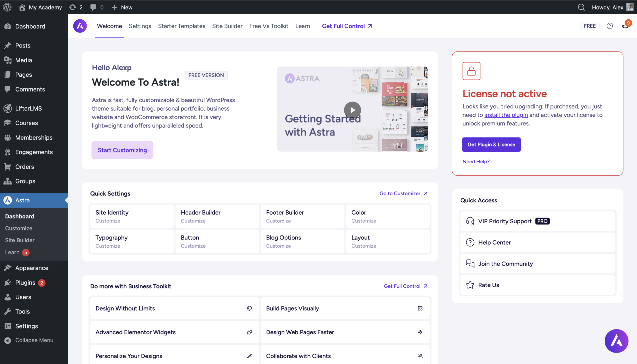Open the WordPress logo menu
637x364 pixels.
[7, 7]
